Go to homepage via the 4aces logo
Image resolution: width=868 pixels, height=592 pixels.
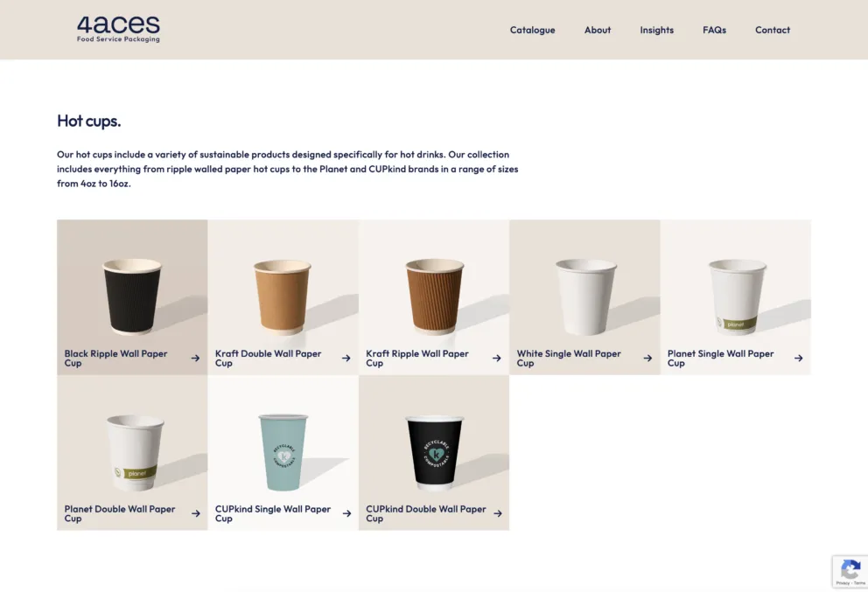(118, 29)
